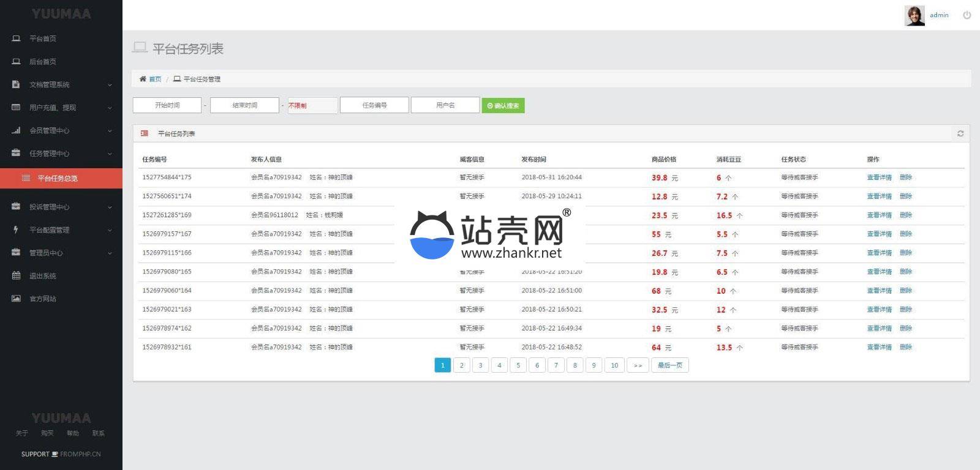Click the 平台首页 laptop icon in sidebar

pos(17,39)
